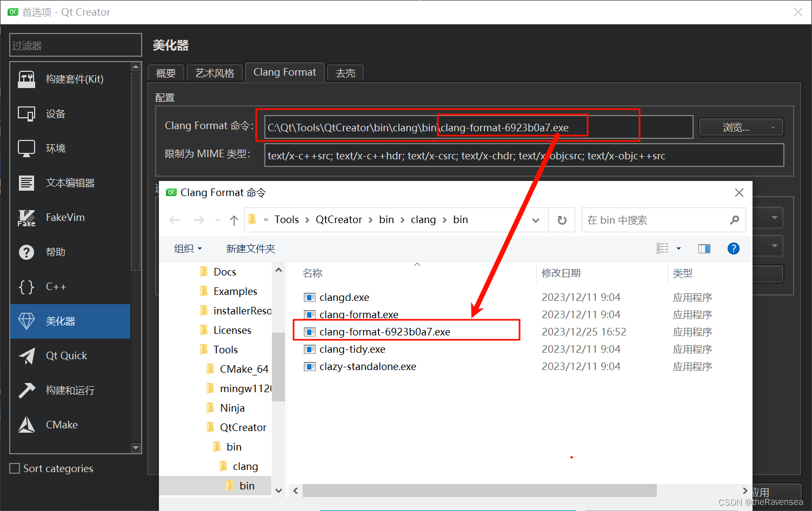Select the 设备 devices category icon
The width and height of the screenshot is (812, 511).
26,114
